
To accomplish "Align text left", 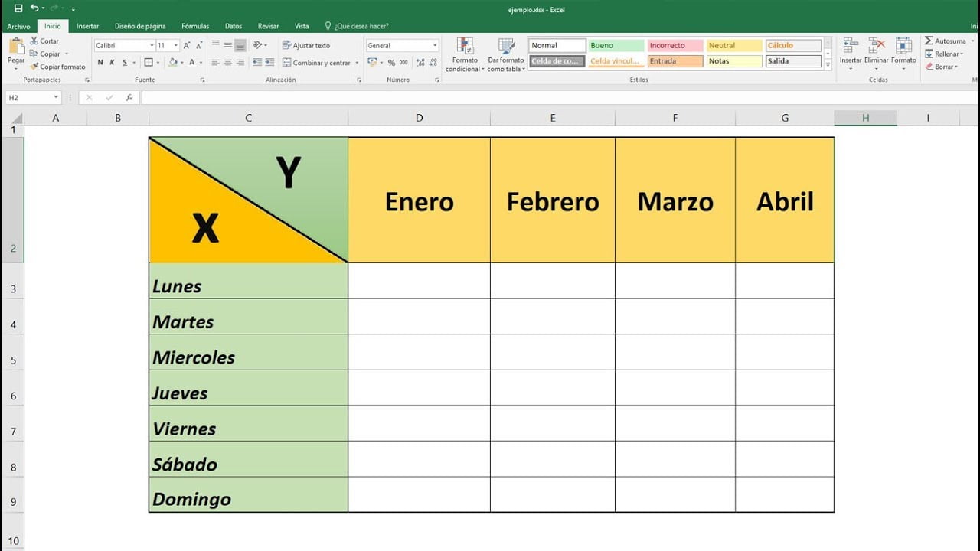I will [216, 63].
